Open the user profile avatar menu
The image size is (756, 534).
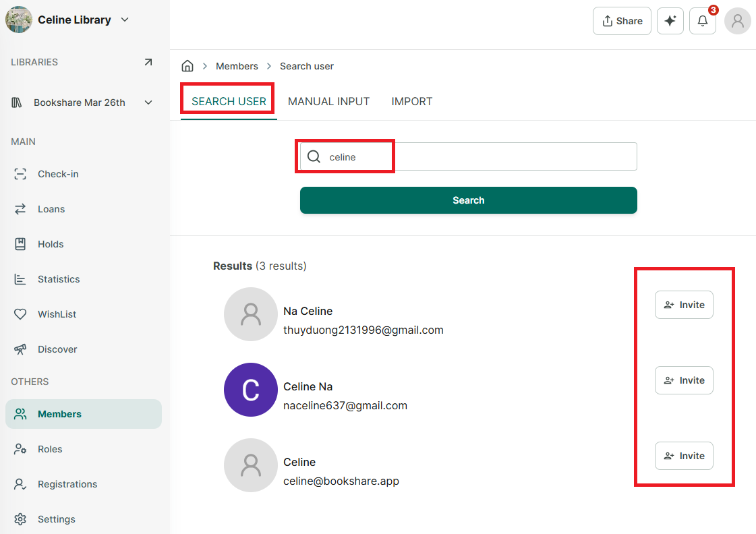(738, 21)
